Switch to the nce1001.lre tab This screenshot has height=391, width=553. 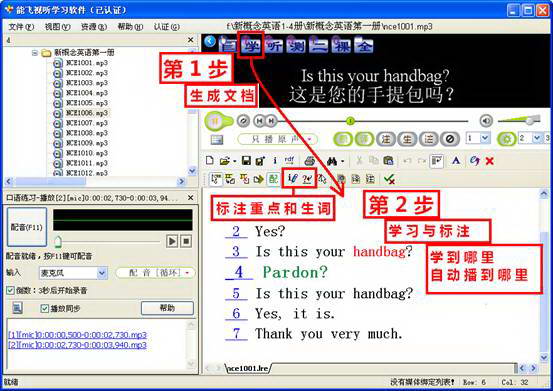pos(247,368)
